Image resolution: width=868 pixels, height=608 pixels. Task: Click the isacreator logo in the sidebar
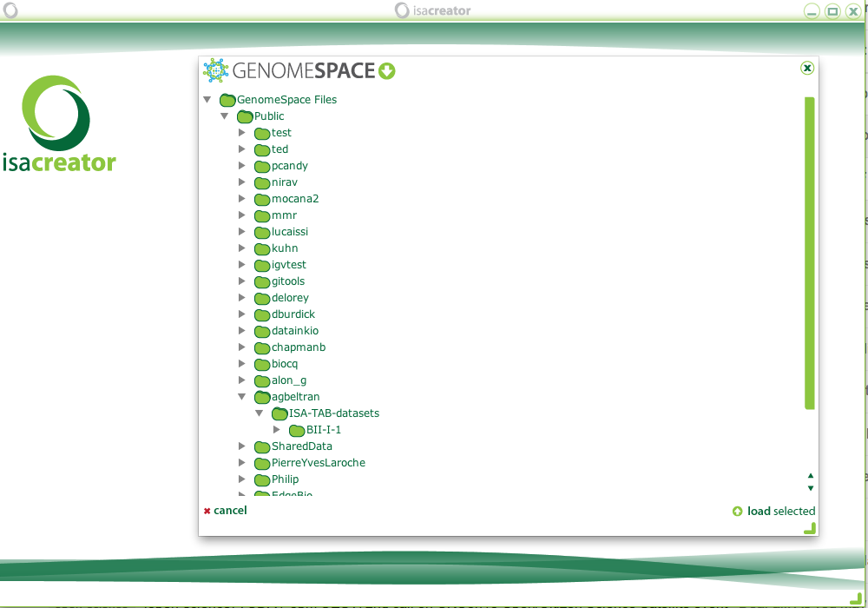point(59,124)
